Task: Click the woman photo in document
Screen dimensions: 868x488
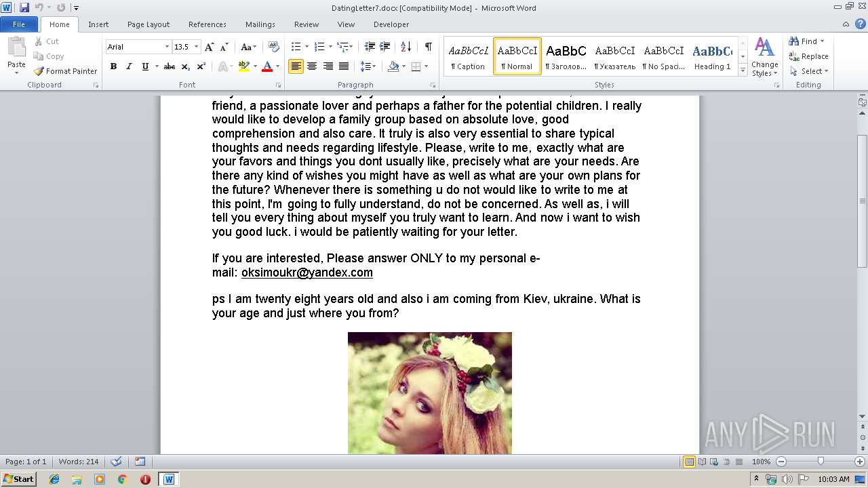Action: pyautogui.click(x=430, y=393)
